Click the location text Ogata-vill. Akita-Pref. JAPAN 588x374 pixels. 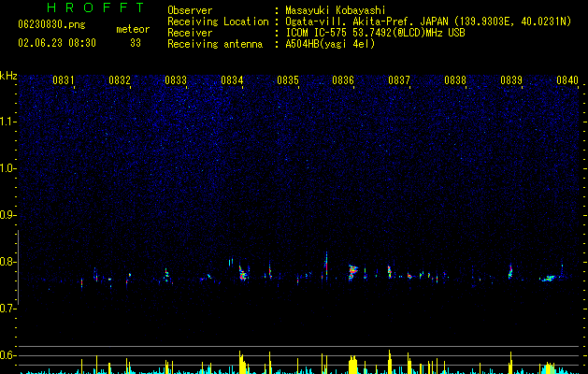tap(366, 22)
